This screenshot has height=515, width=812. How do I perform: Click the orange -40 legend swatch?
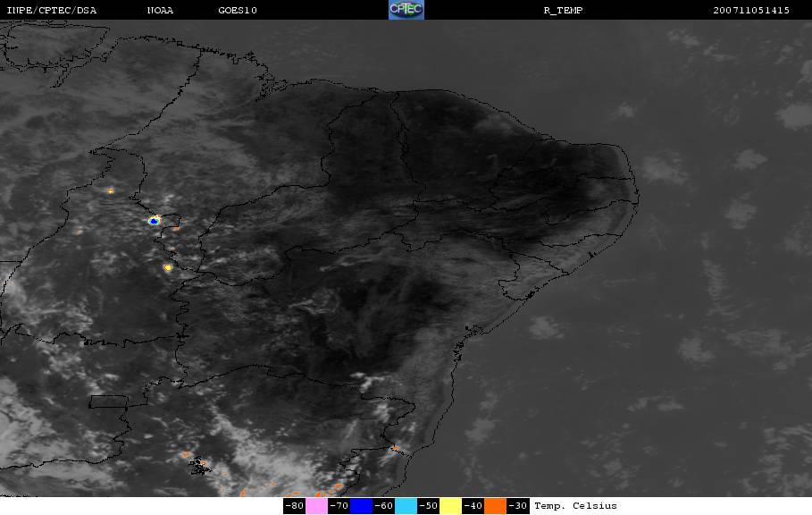[x=495, y=506]
